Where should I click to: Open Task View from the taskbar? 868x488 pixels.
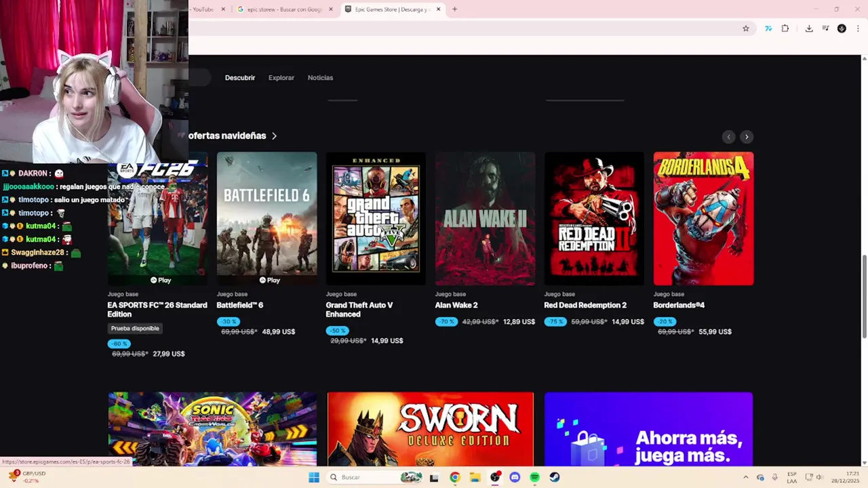click(x=434, y=477)
